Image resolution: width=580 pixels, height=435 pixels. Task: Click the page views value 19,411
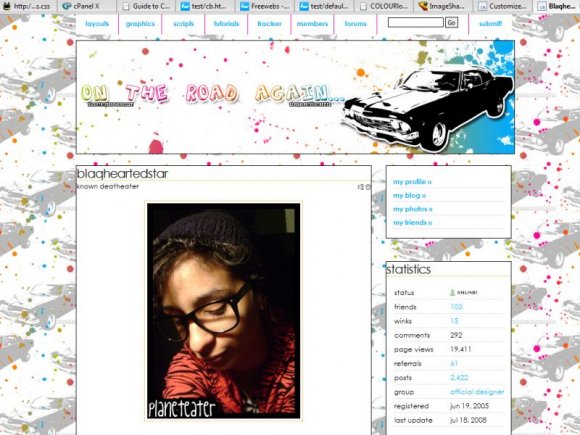461,349
